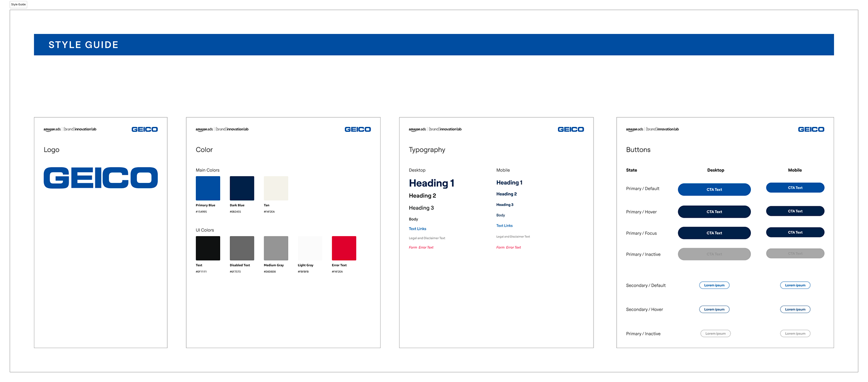868x382 pixels.
Task: Click the mobile Primary / Focus CTA Text button
Action: (x=795, y=233)
